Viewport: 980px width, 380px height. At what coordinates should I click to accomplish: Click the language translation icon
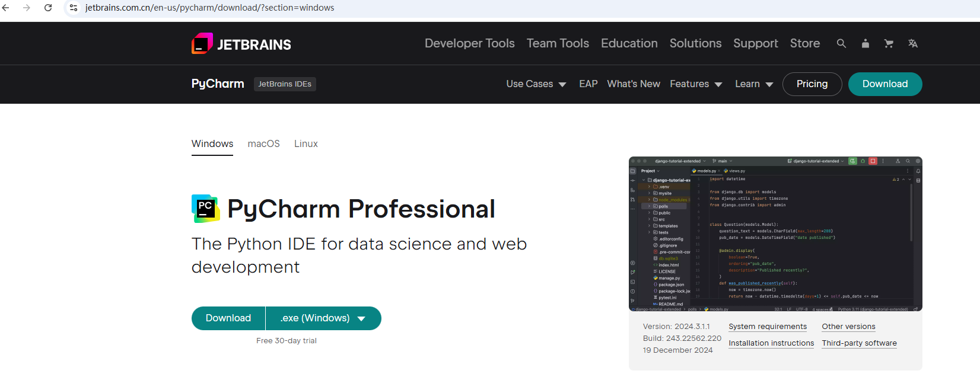pyautogui.click(x=913, y=43)
